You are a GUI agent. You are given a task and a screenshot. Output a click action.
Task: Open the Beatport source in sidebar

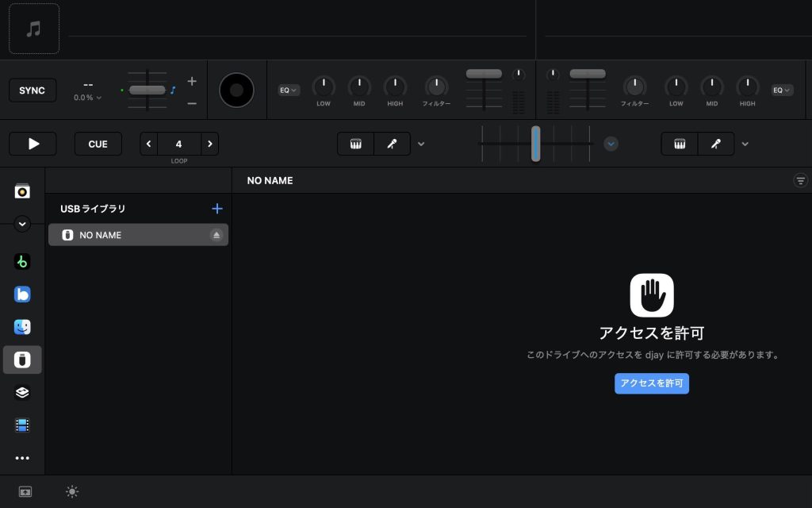[22, 261]
